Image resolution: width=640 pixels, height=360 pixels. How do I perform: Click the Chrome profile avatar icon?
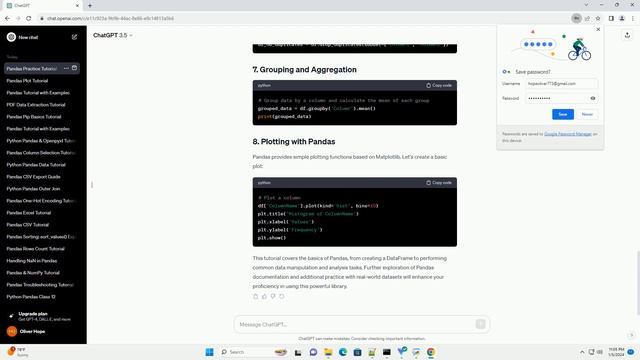pos(622,18)
